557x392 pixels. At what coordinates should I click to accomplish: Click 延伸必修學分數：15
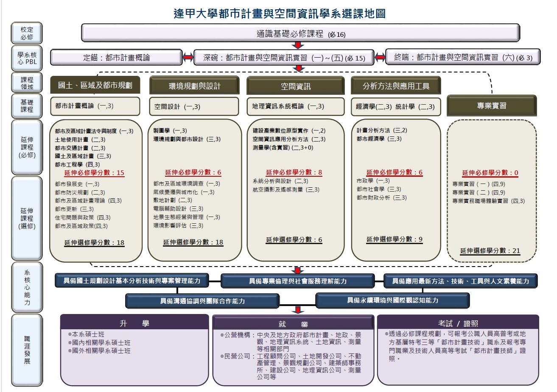coord(95,172)
